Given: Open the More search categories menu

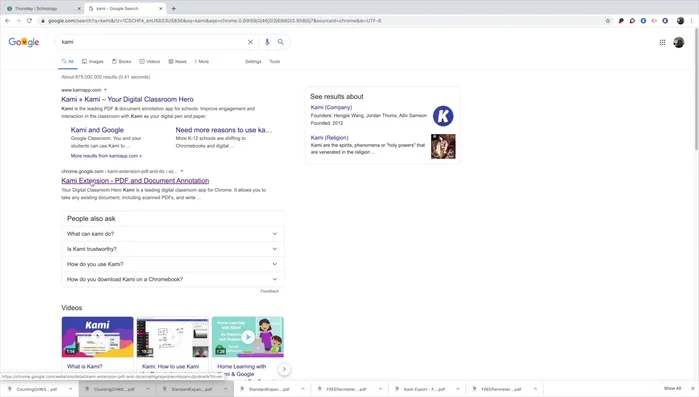Looking at the screenshot, I should coord(202,61).
